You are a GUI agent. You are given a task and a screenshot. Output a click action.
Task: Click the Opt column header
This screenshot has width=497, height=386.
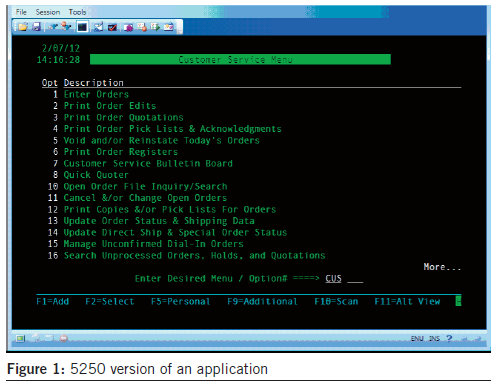[x=50, y=83]
